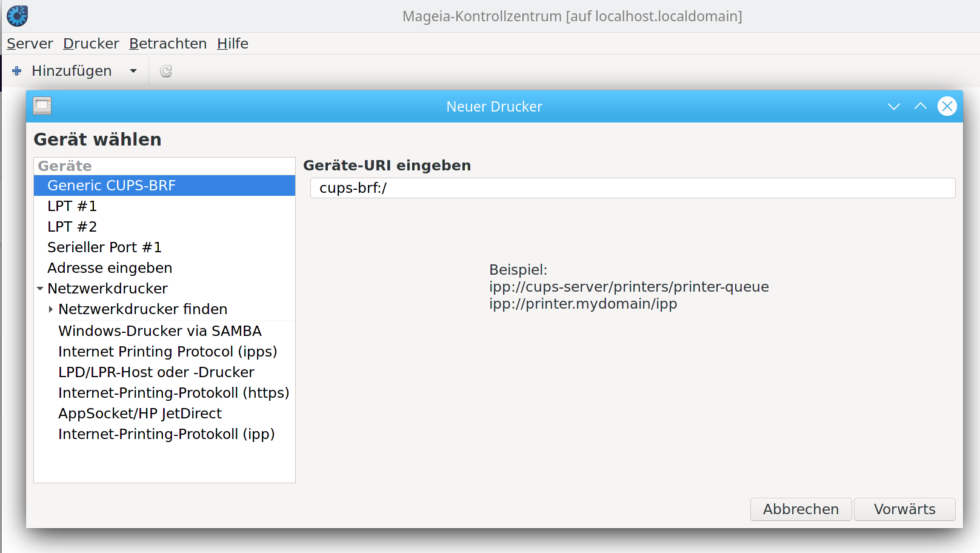Viewport: 980px width, 553px height.
Task: Collapse the Netzwerkdrucker tree node
Action: [40, 289]
